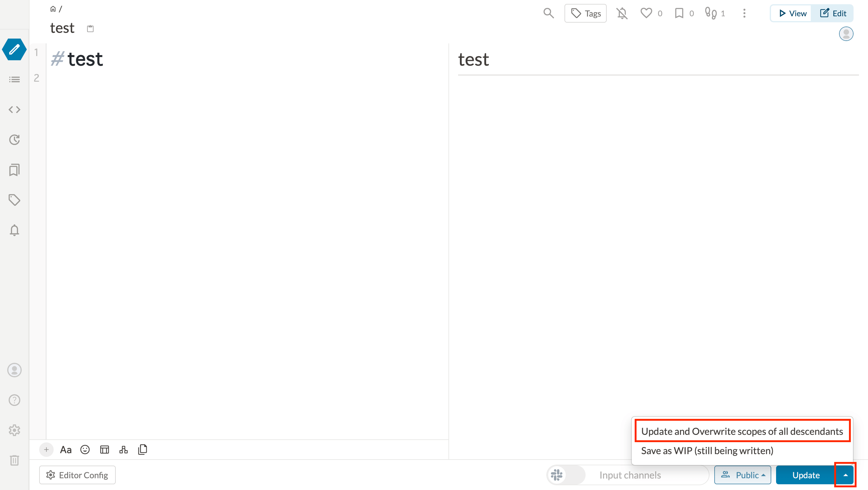Click the GROWI pencil logo icon
Screen dimensions: 868x490
[x=14, y=49]
